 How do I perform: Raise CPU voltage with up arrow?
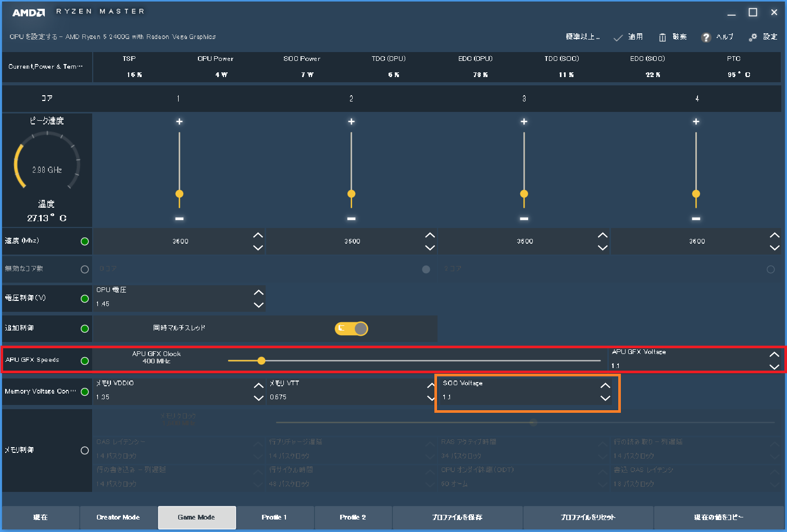coord(258,293)
